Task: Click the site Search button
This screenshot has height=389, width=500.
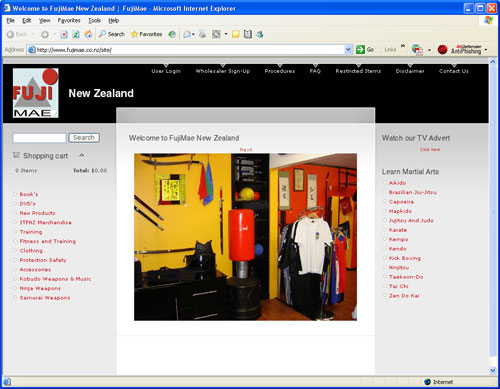Action: click(84, 138)
